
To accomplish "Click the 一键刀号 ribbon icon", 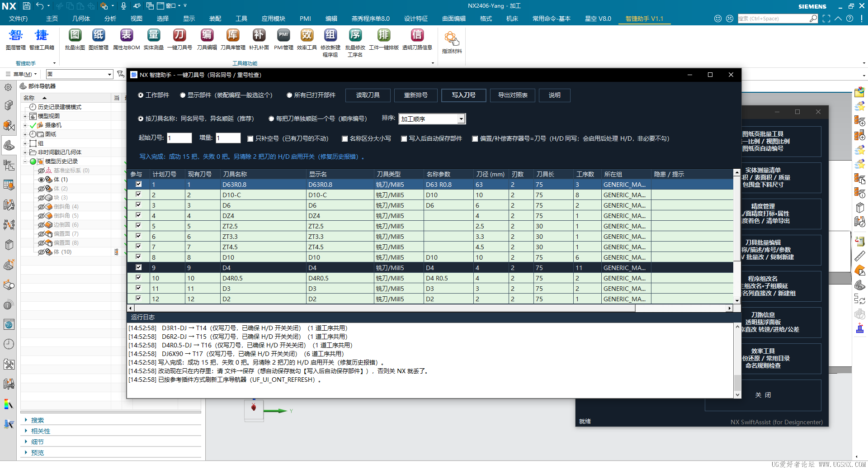I will click(x=179, y=39).
